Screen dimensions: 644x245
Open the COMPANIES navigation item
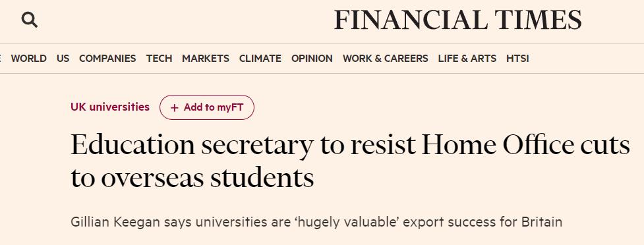pyautogui.click(x=107, y=59)
